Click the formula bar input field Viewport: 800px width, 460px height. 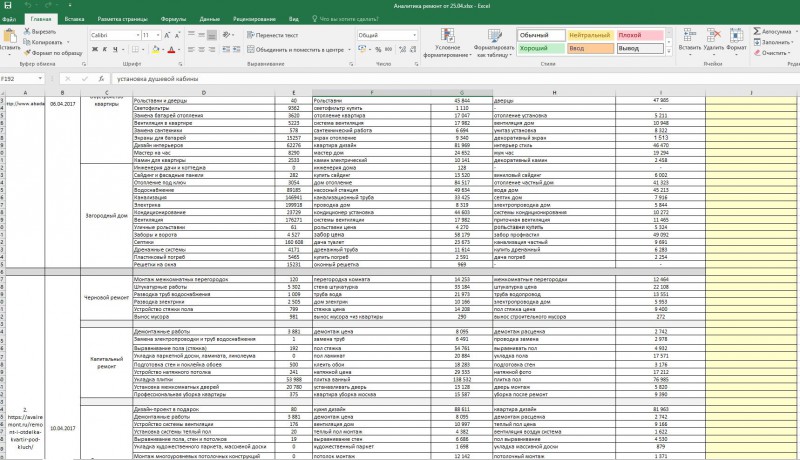click(x=454, y=79)
